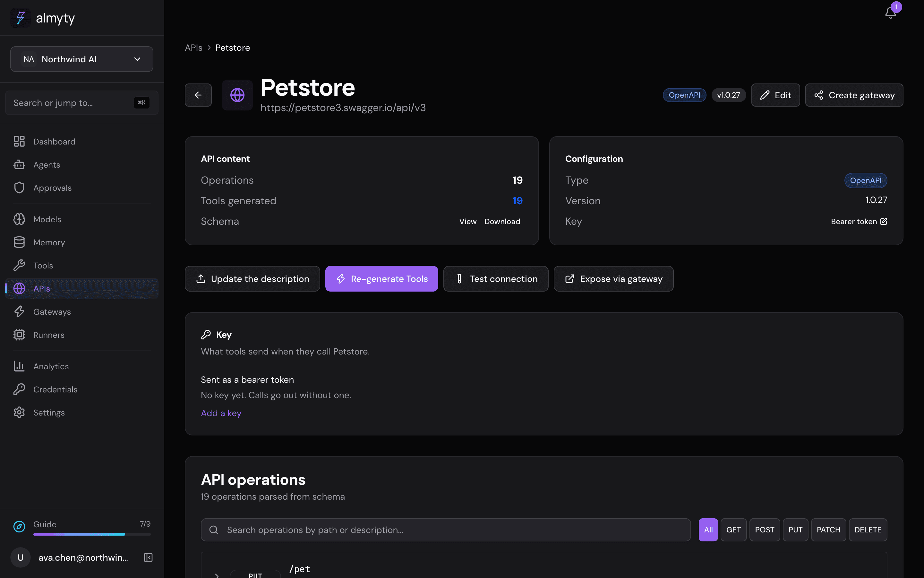Image resolution: width=924 pixels, height=578 pixels.
Task: Click the search operations input field
Action: click(x=446, y=530)
